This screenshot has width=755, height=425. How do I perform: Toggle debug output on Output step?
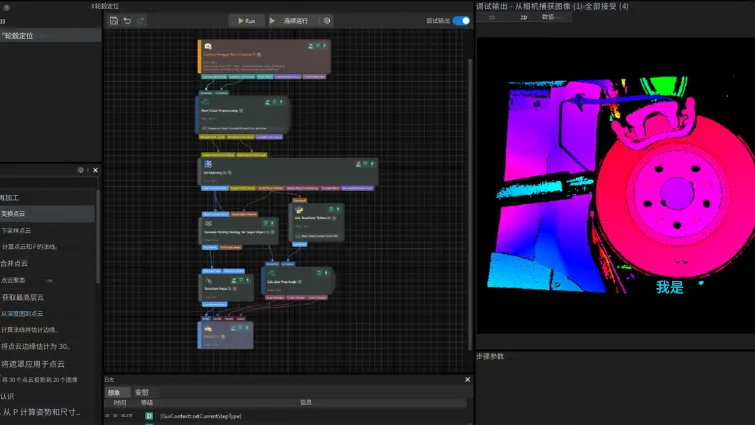coord(241,328)
